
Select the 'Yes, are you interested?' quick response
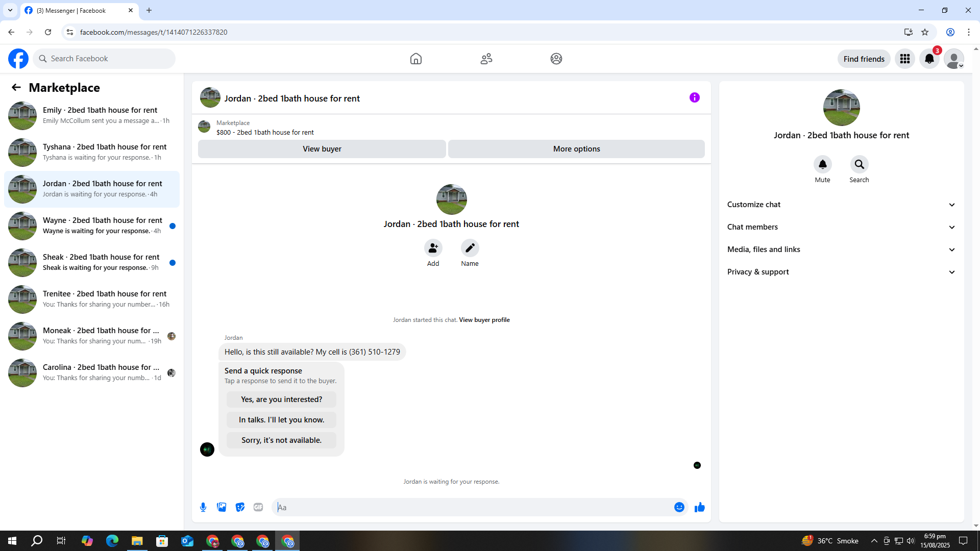point(281,399)
